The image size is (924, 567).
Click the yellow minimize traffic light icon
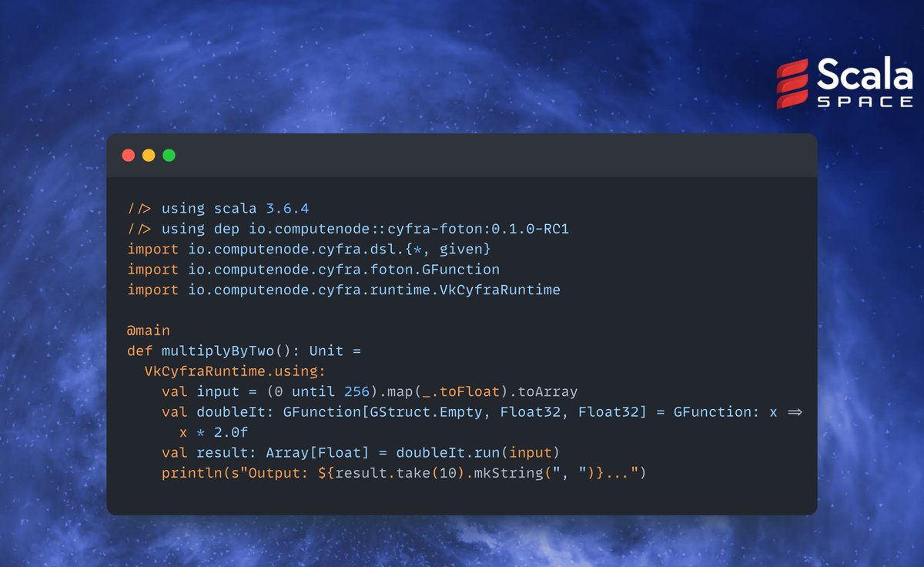149,155
